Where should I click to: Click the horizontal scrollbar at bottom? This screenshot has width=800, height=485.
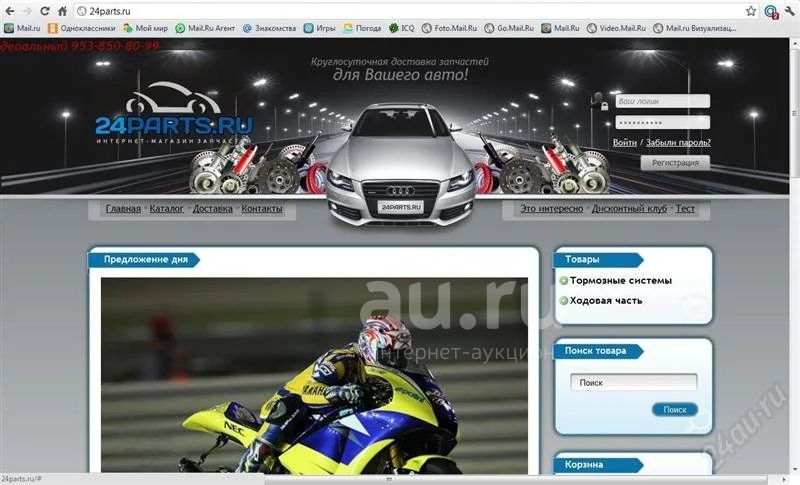pos(389,479)
